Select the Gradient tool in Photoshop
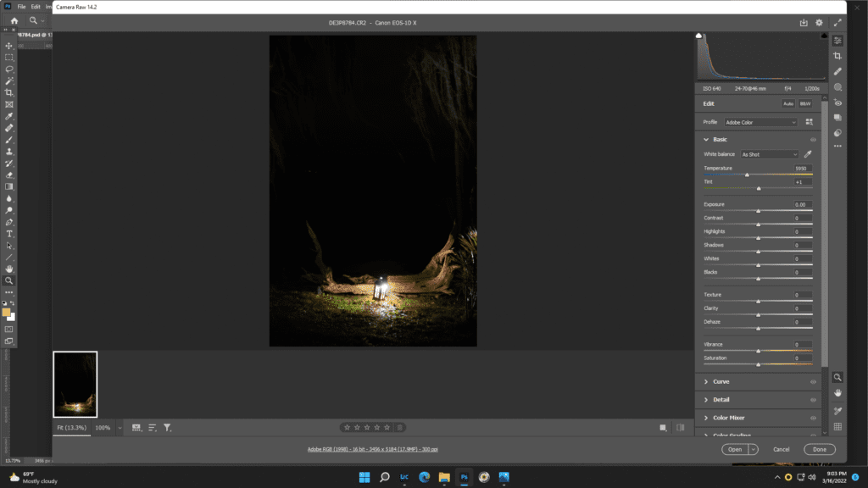 tap(8, 187)
